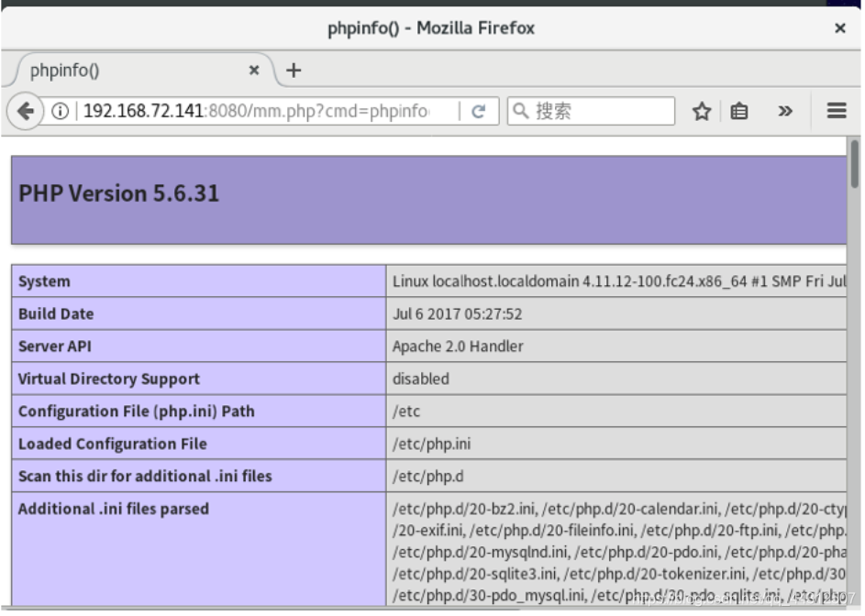Open a new tab with plus button
The height and width of the screenshot is (616, 865).
pyautogui.click(x=294, y=71)
